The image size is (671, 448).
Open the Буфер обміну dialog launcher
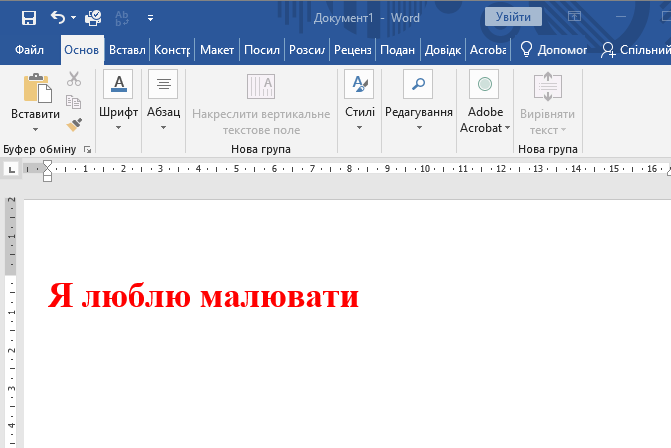(x=87, y=149)
